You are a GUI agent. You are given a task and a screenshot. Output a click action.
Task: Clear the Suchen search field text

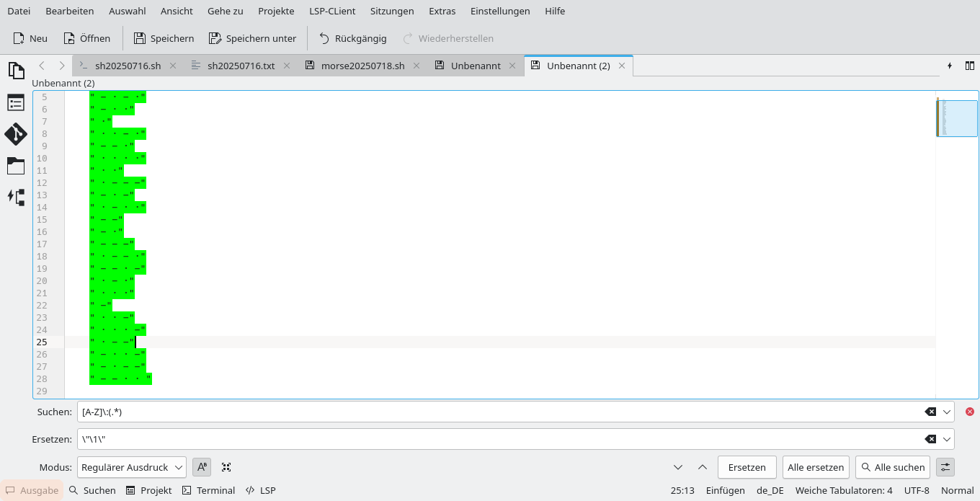tap(930, 412)
